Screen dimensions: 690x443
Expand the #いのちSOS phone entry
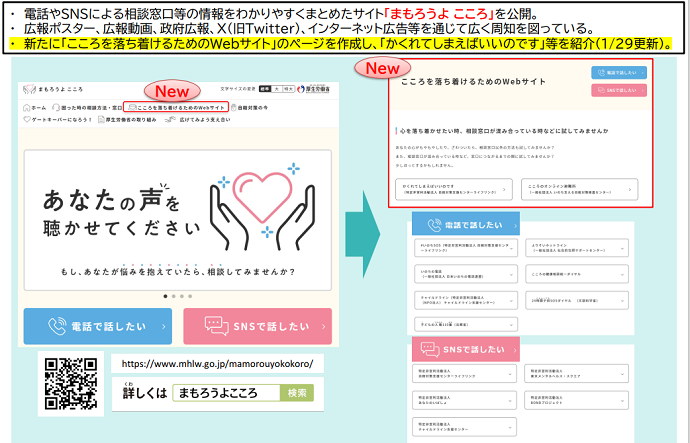[x=466, y=248]
